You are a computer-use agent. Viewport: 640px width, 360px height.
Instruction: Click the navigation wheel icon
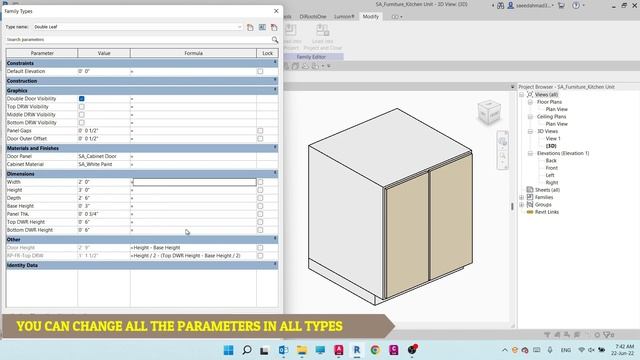click(x=502, y=141)
